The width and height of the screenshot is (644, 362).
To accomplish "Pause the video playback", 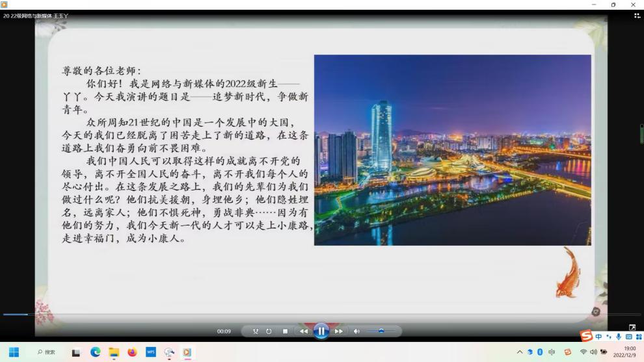I will (321, 331).
